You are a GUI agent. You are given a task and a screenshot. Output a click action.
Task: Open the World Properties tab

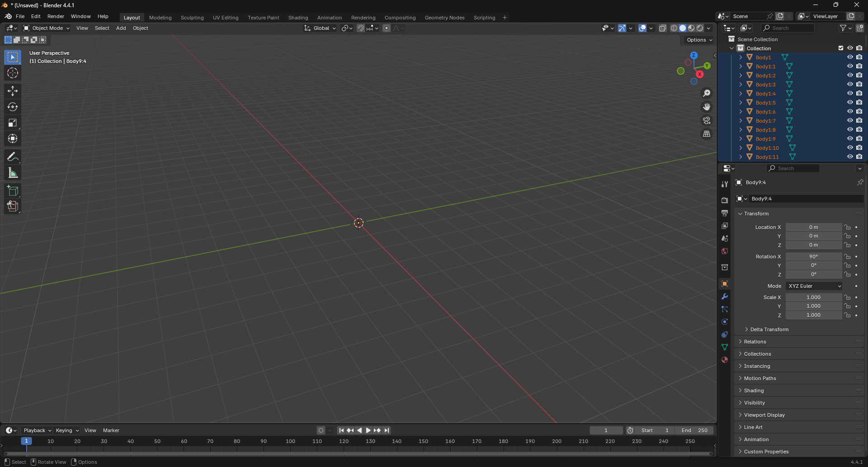pos(724,251)
